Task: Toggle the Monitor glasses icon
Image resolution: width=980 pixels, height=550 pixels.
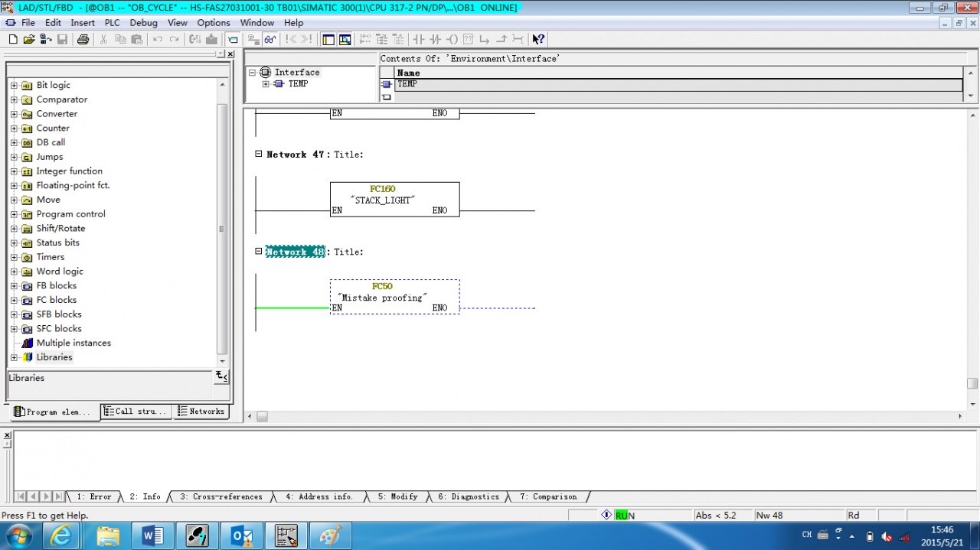Action: pos(270,39)
